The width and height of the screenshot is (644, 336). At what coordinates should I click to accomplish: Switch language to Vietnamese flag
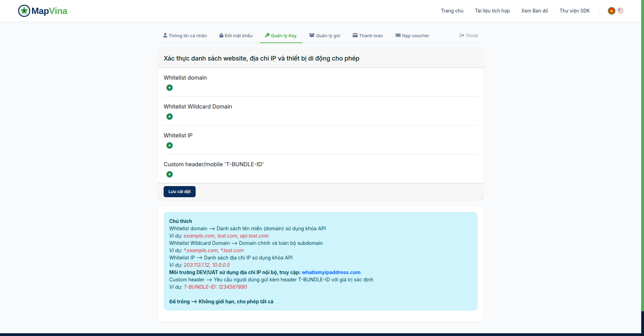click(x=612, y=11)
